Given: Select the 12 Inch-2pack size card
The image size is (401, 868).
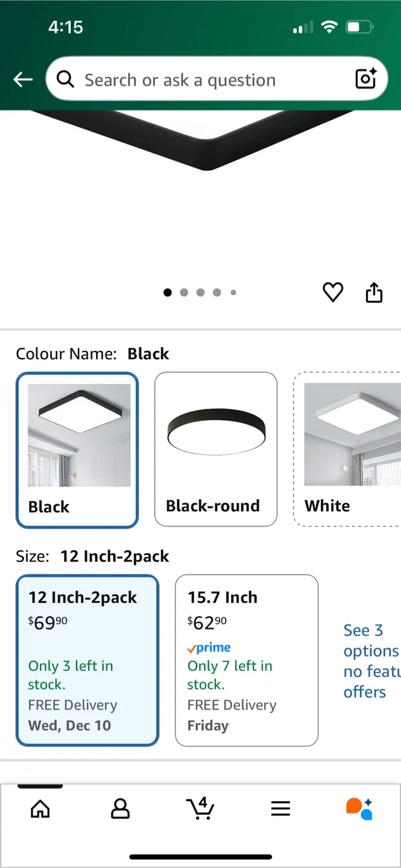Looking at the screenshot, I should pyautogui.click(x=87, y=660).
